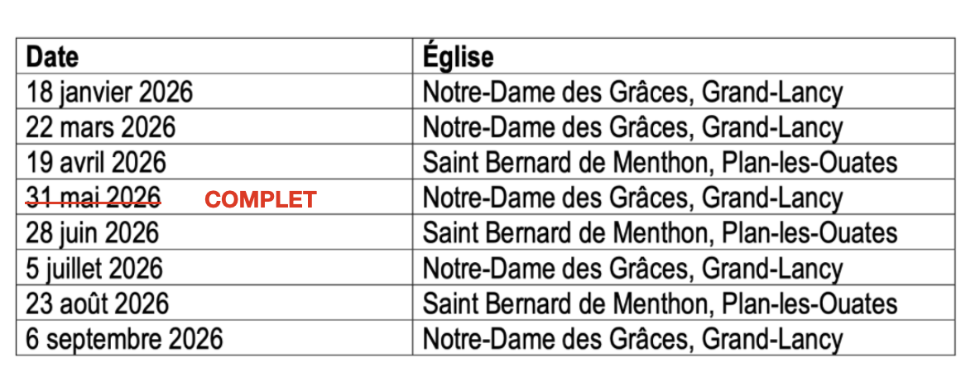Click "Plan-les-Ouates" in the 19 avril row

[x=809, y=162]
